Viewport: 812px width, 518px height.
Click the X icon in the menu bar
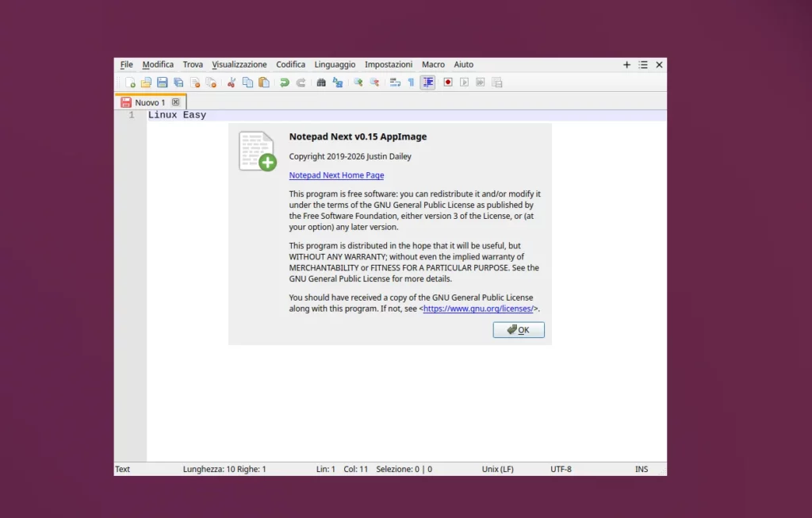point(659,65)
